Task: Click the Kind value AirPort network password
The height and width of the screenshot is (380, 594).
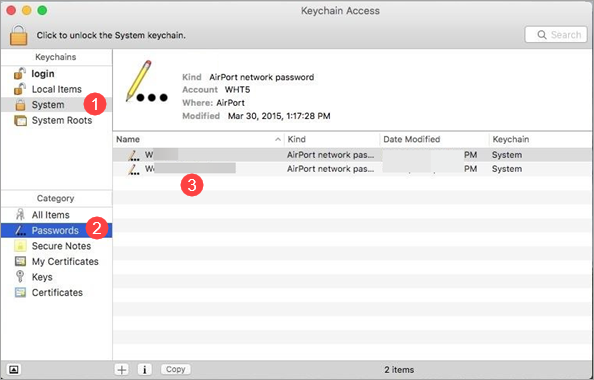Action: tap(262, 77)
